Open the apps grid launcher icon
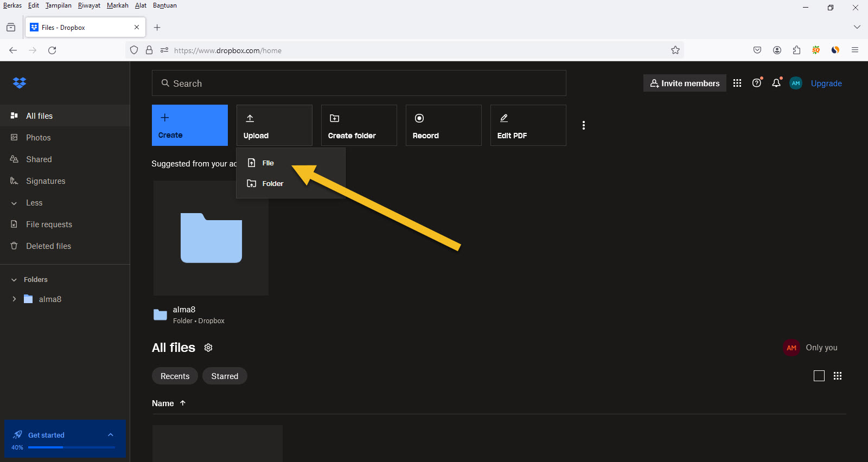The image size is (868, 462). coord(737,83)
